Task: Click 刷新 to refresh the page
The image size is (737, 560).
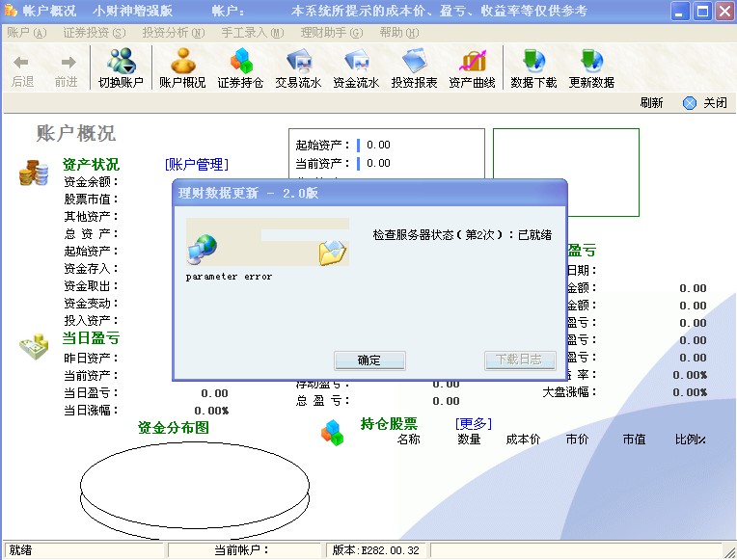Action: tap(651, 103)
